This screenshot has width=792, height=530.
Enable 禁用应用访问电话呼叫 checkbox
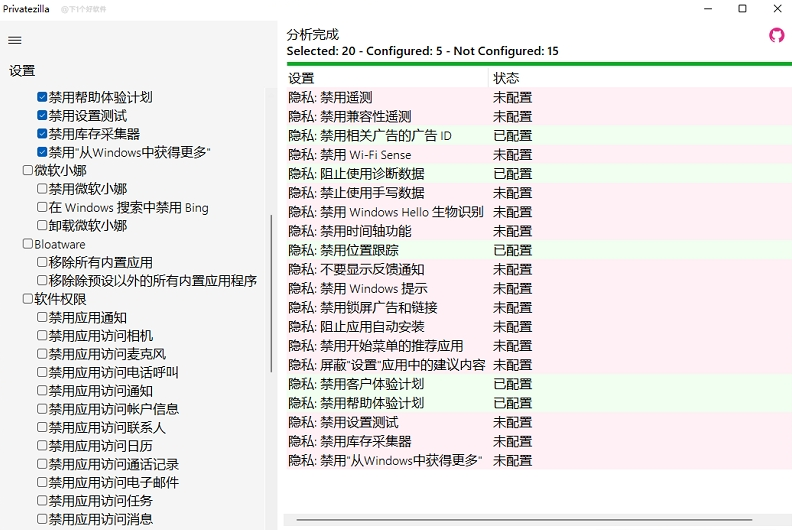42,372
